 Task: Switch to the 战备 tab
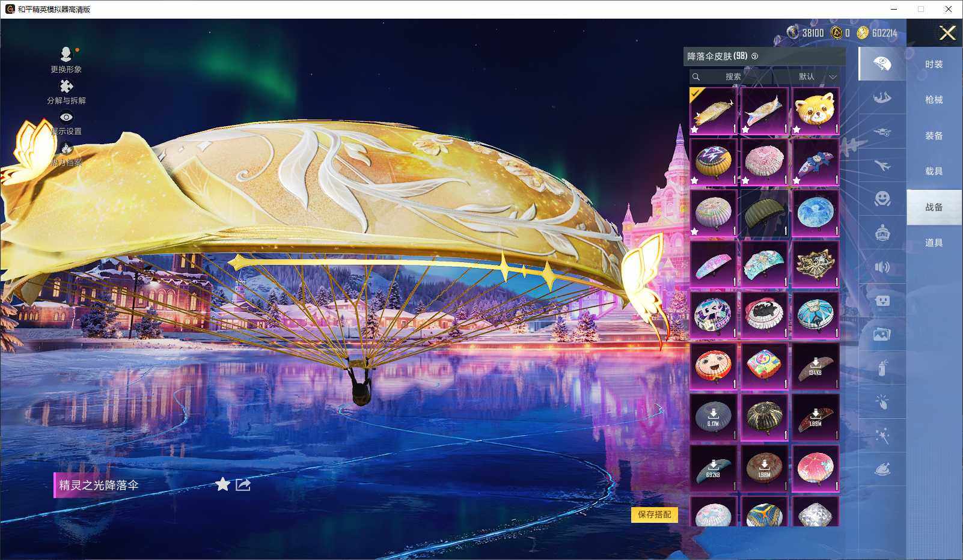(934, 207)
